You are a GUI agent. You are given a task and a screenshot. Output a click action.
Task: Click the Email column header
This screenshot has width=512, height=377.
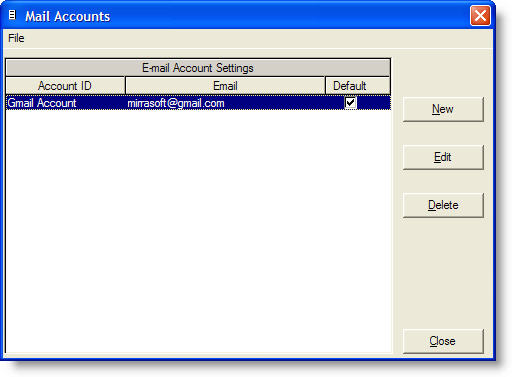[225, 86]
